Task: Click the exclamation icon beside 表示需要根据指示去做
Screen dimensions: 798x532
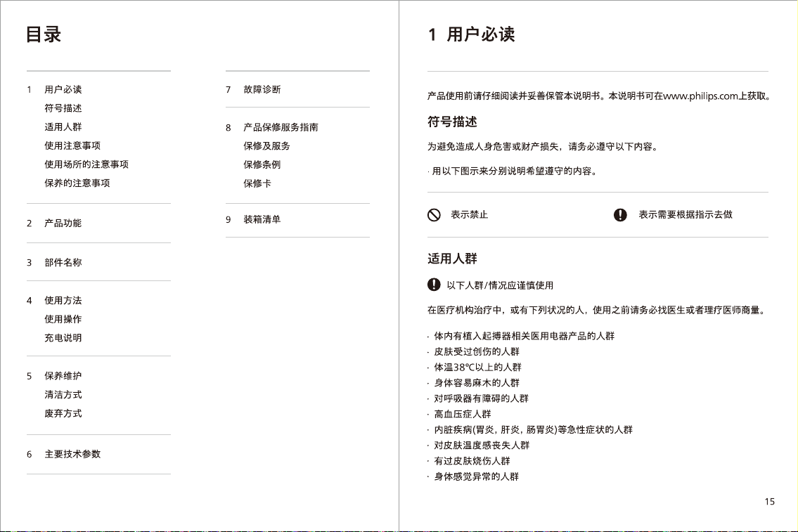Action: tap(620, 215)
